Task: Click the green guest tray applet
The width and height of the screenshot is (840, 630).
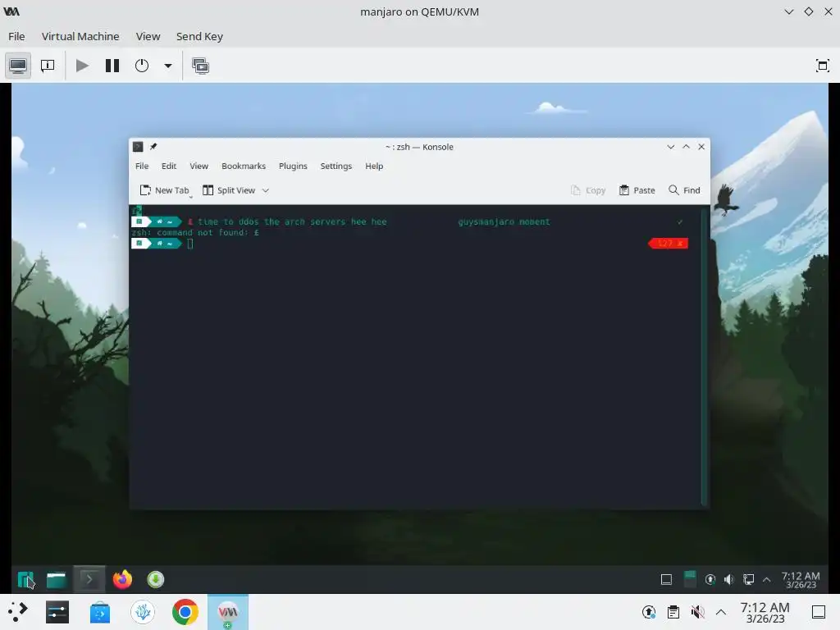Action: [690, 578]
